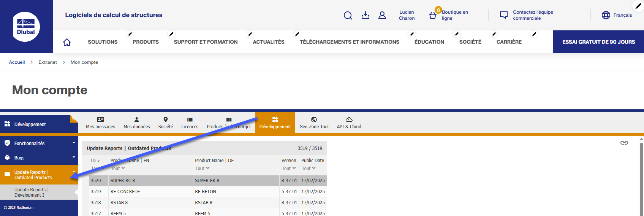Open Product Name EN Tout filter
Viewport: 644px width, 216px height.
[x=118, y=169]
